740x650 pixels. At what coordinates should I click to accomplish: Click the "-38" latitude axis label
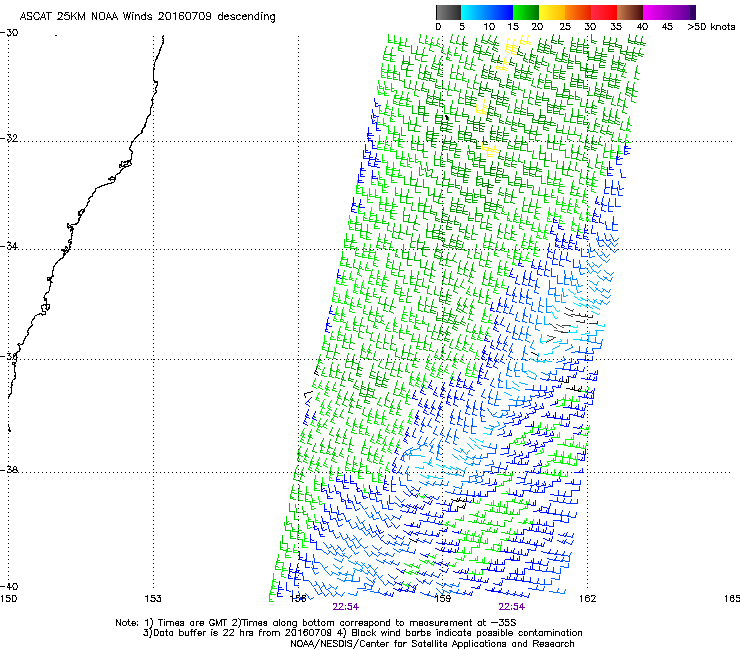point(9,470)
